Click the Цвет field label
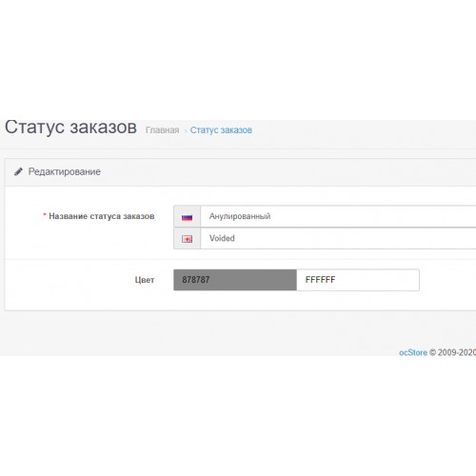The height and width of the screenshot is (476, 476). click(145, 280)
